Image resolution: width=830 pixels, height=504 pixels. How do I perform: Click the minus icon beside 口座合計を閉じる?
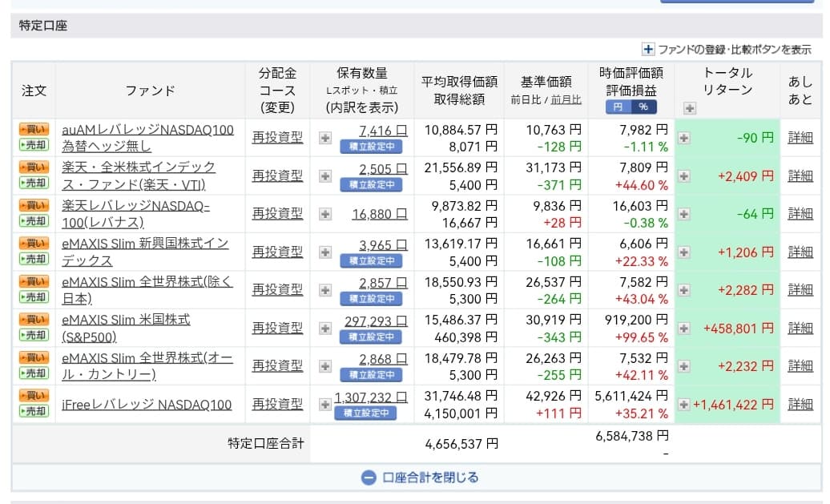[x=369, y=478]
